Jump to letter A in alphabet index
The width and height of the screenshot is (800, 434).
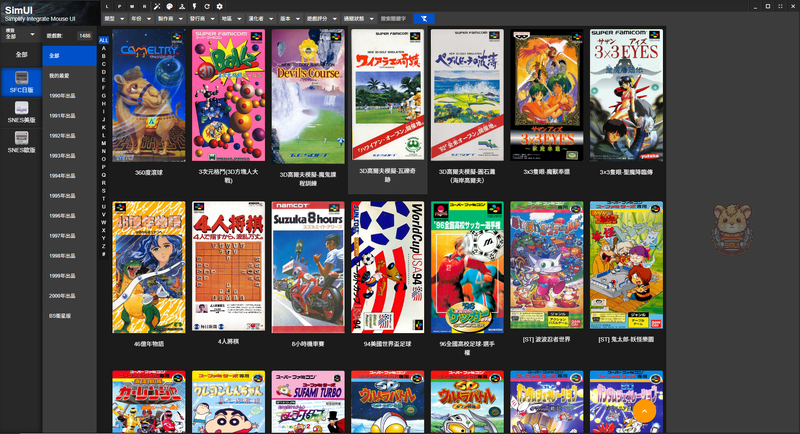[x=104, y=48]
